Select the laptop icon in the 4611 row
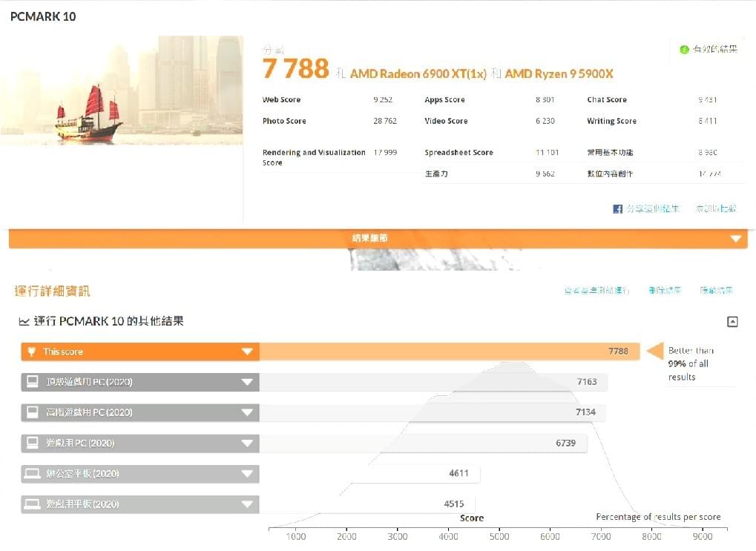 pos(33,473)
